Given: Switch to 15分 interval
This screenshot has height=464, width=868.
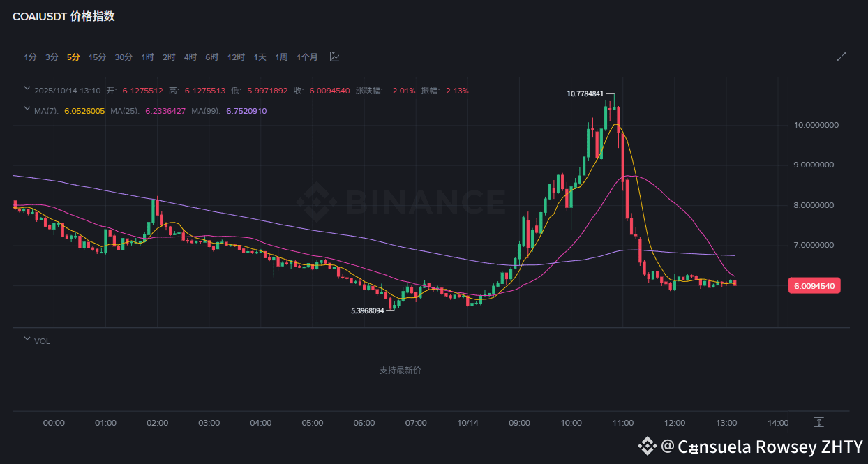Looking at the screenshot, I should point(98,57).
